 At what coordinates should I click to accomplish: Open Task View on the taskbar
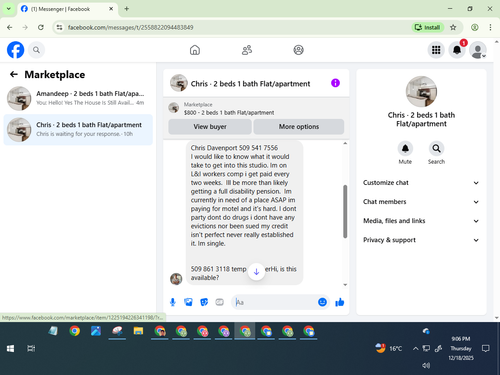coord(31,349)
